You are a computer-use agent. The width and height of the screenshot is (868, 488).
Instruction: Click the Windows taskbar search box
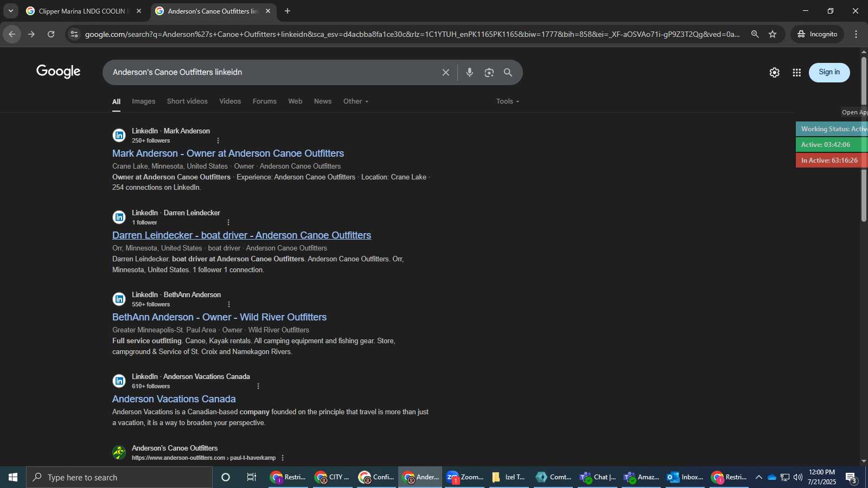coord(119,477)
